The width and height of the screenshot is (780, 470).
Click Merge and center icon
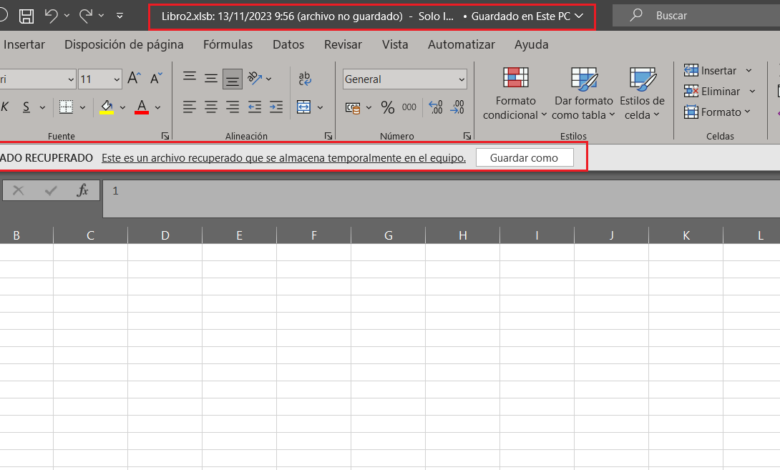tap(303, 107)
